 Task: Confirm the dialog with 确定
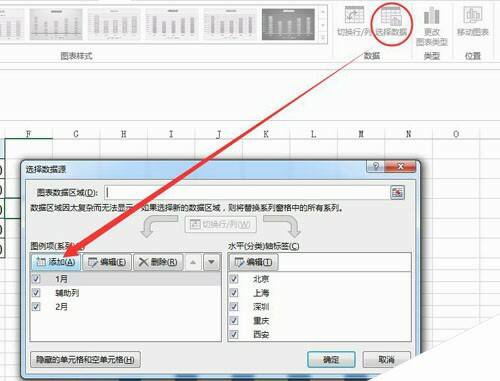[331, 360]
